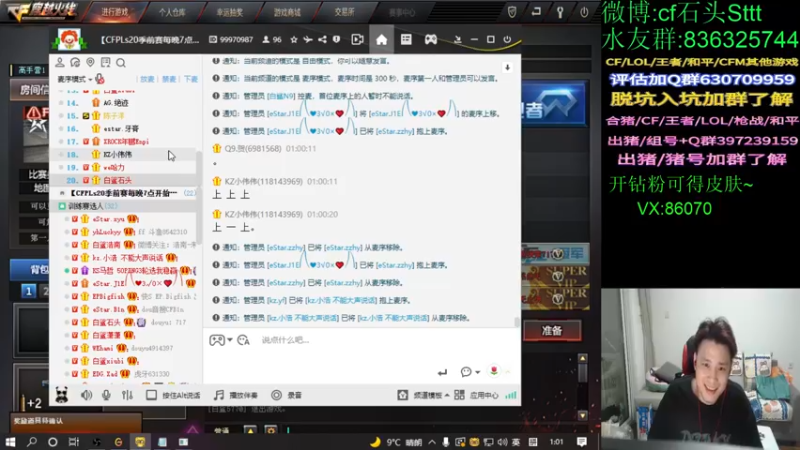Click the 抢麦 link
Image resolution: width=800 pixels, height=450 pixels.
pyautogui.click(x=147, y=79)
